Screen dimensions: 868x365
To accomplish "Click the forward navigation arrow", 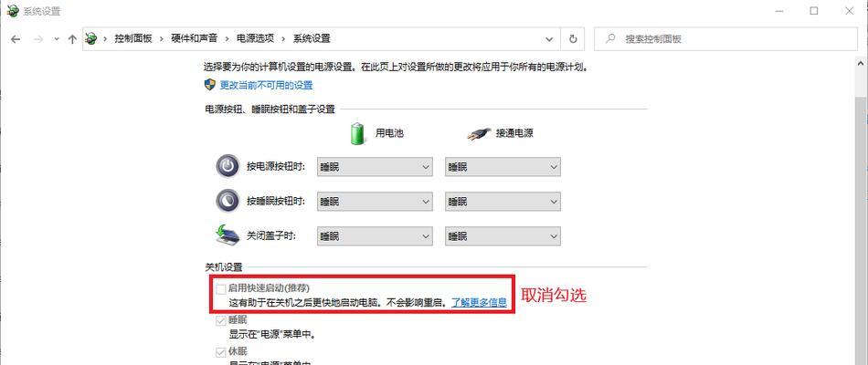I will click(x=38, y=39).
